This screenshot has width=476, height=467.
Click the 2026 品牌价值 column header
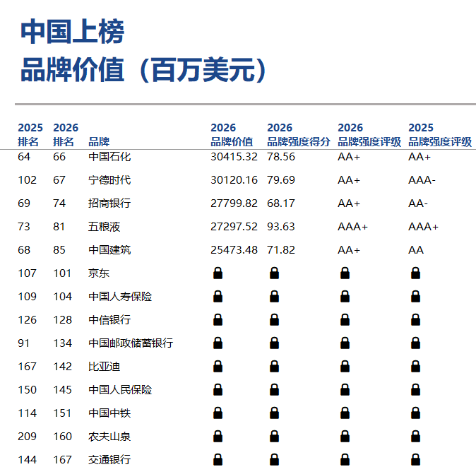pyautogui.click(x=232, y=134)
